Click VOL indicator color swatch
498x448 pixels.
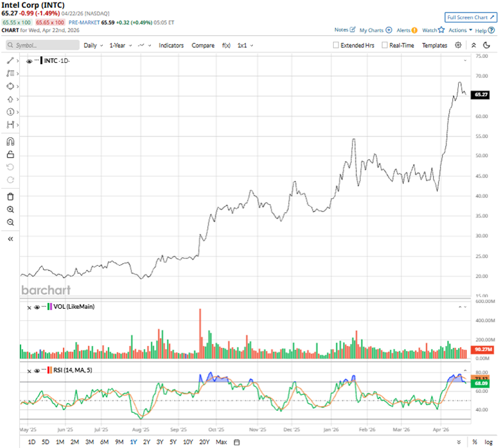[x=50, y=307]
